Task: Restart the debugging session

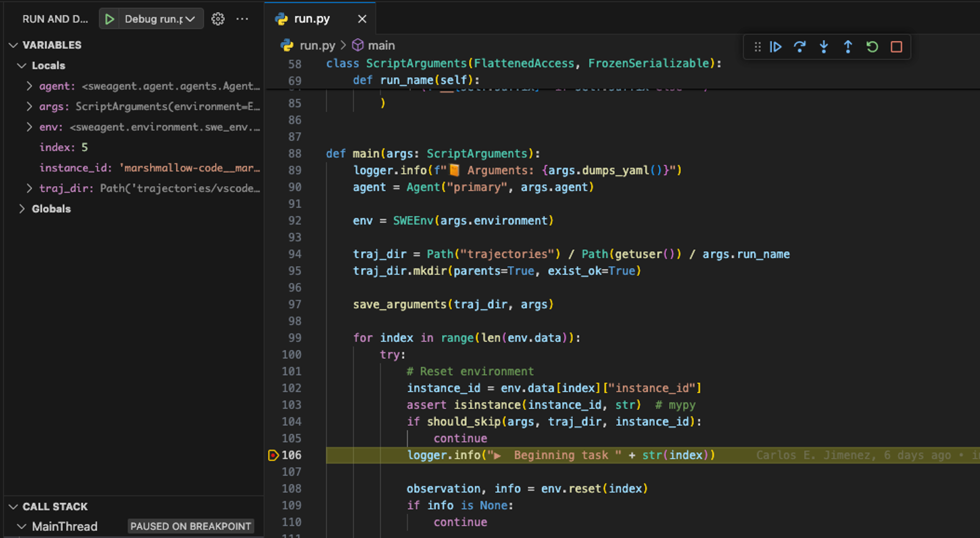Action: (x=872, y=47)
